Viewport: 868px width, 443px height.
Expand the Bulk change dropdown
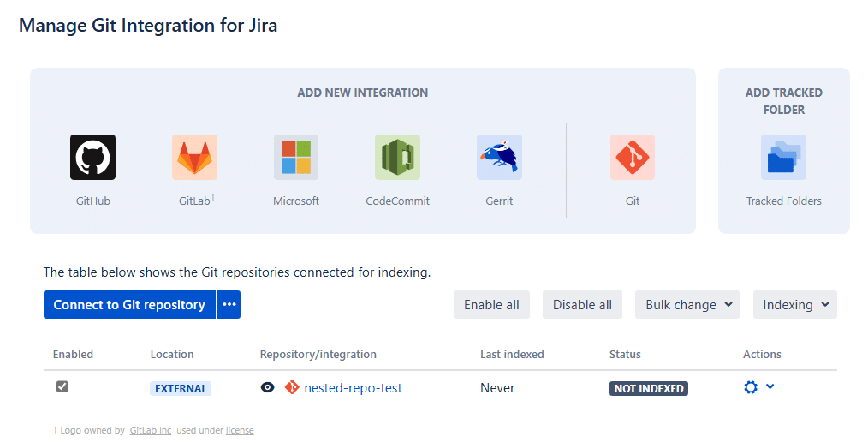687,305
